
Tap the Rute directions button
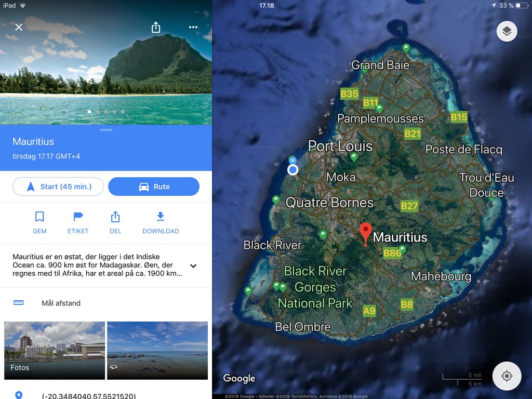point(154,187)
